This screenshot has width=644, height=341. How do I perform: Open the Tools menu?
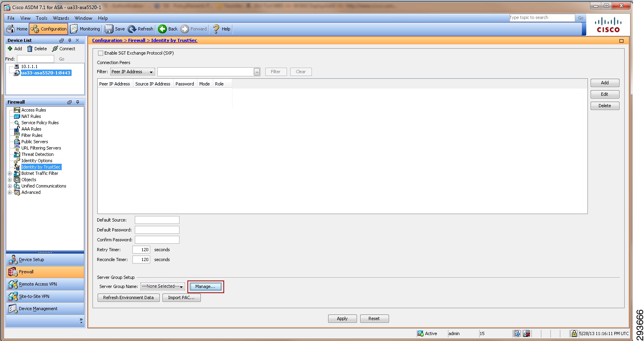(x=42, y=18)
